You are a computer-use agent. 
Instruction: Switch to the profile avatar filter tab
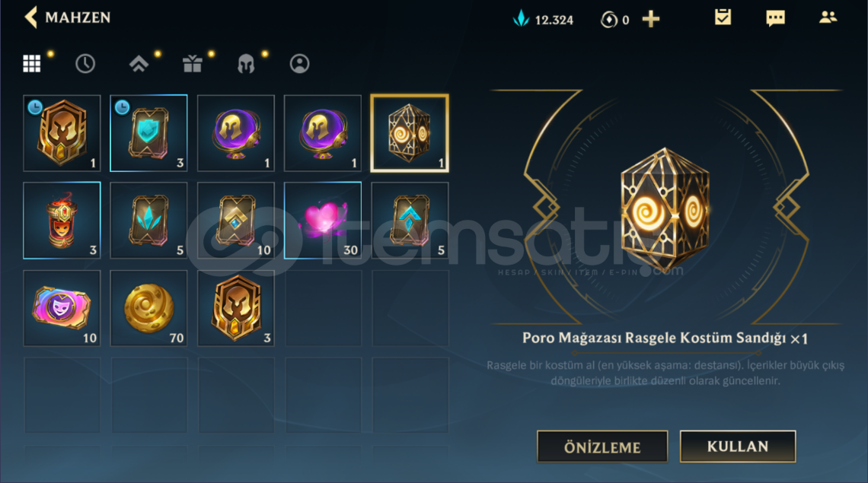[x=299, y=64]
